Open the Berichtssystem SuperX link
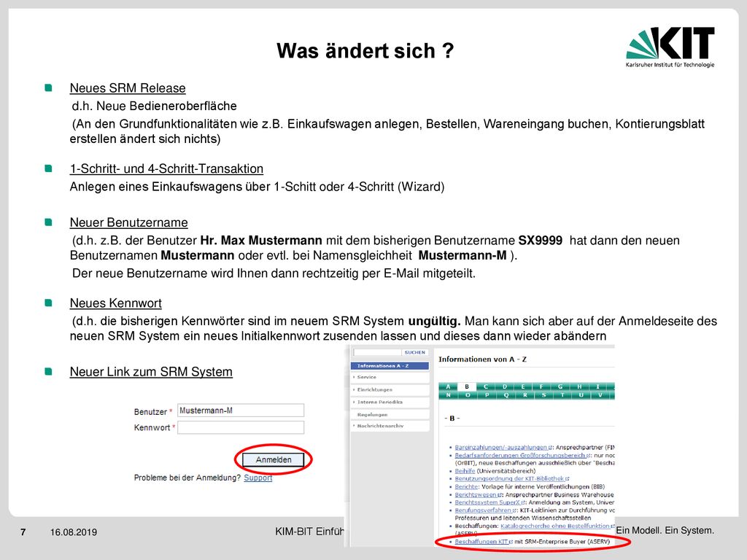Image resolution: width=747 pixels, height=560 pixels. point(489,502)
